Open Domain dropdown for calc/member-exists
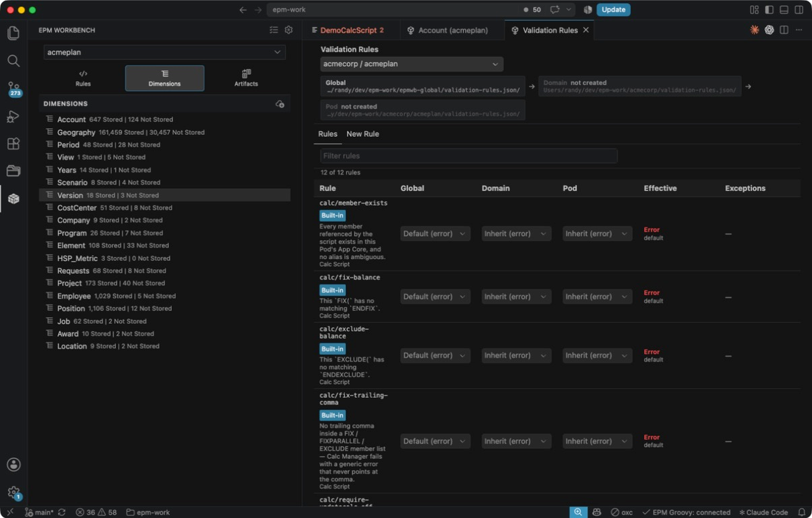The height and width of the screenshot is (518, 812). coord(516,233)
